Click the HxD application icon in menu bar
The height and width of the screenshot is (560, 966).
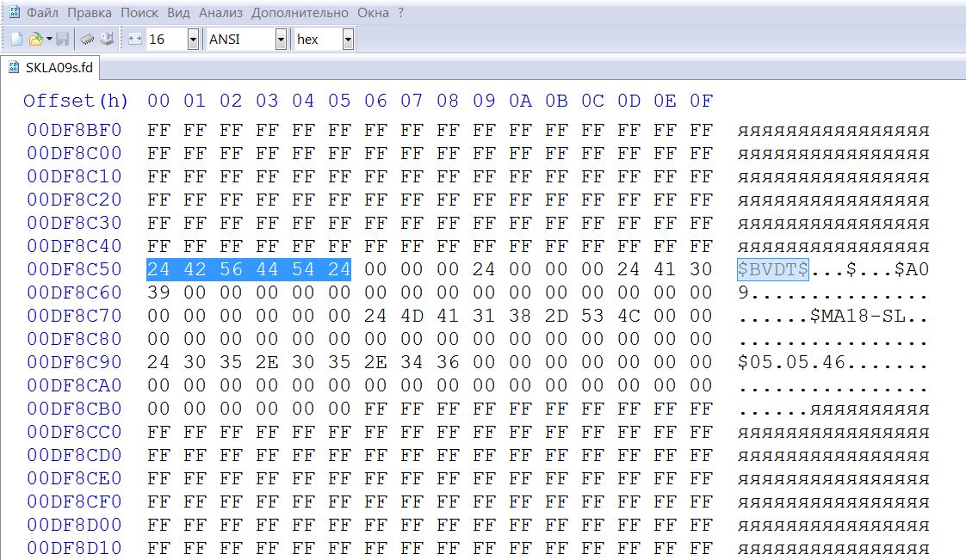pyautogui.click(x=14, y=12)
